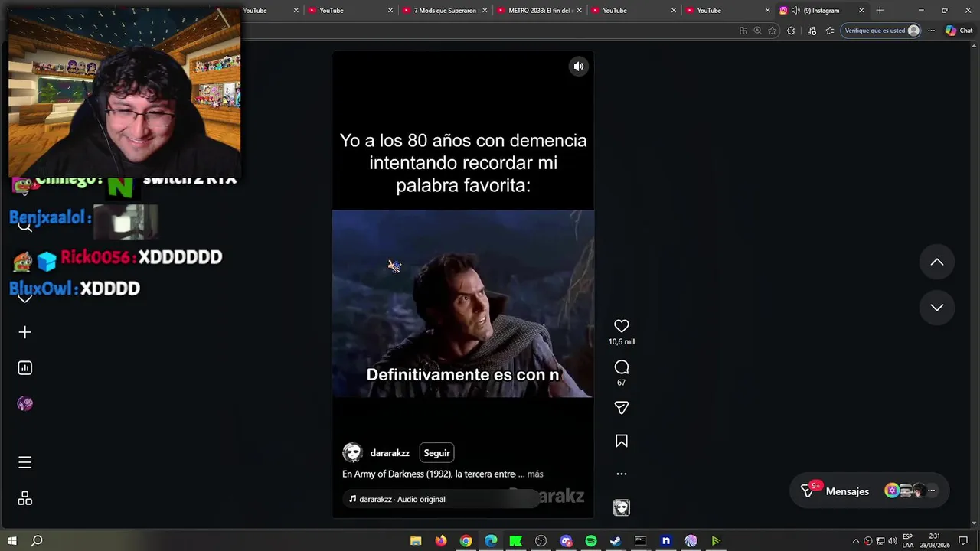The height and width of the screenshot is (551, 980).
Task: Open terminal window from taskbar
Action: tap(641, 541)
